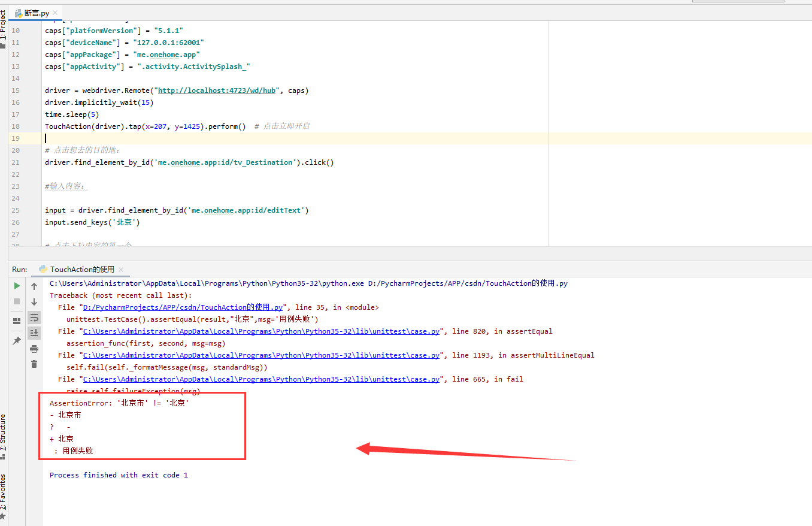812x526 pixels.
Task: Click the driver.implicitly_wait(15) line
Action: tap(99, 102)
